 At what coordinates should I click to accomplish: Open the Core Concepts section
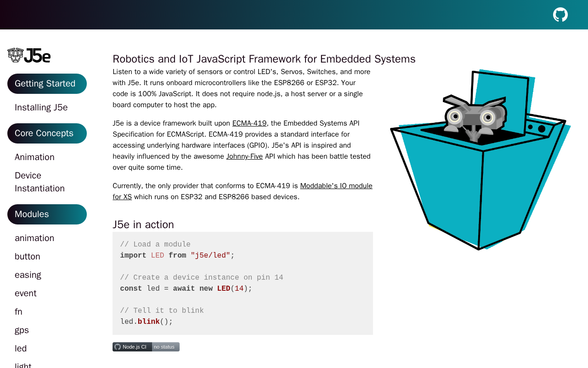[47, 133]
